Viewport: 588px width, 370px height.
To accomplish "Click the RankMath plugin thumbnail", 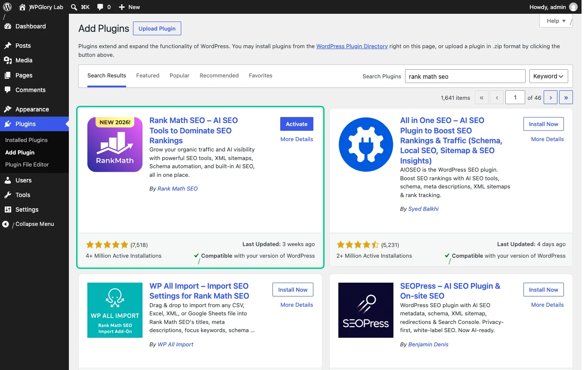I will [115, 145].
